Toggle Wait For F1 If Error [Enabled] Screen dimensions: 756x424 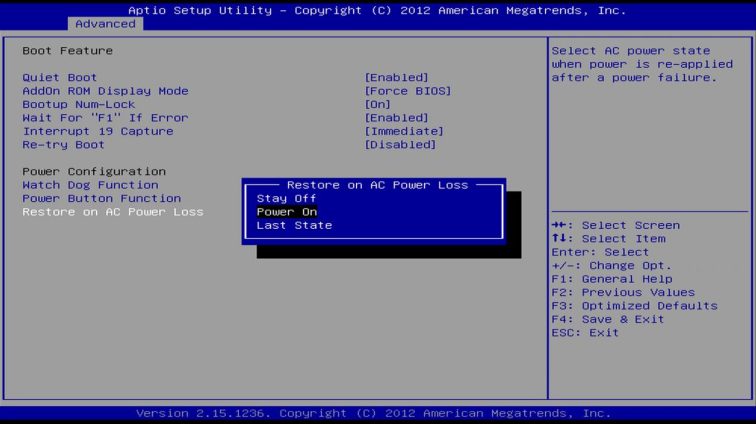(396, 118)
